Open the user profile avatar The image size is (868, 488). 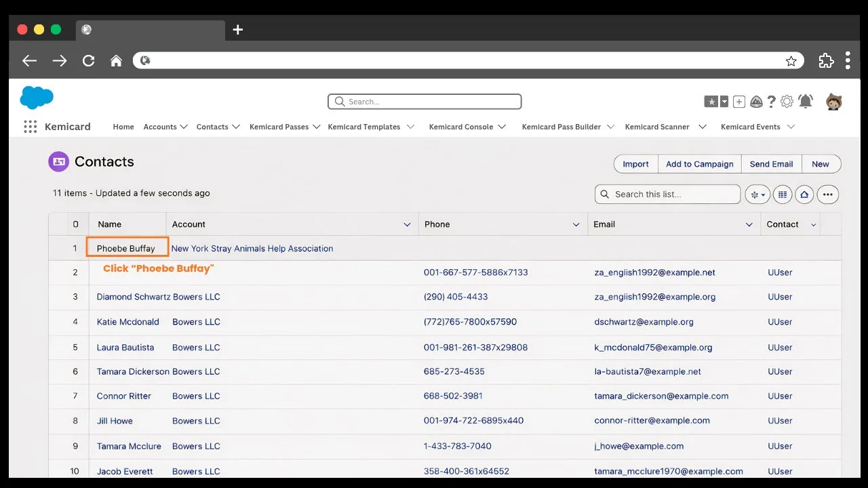833,102
